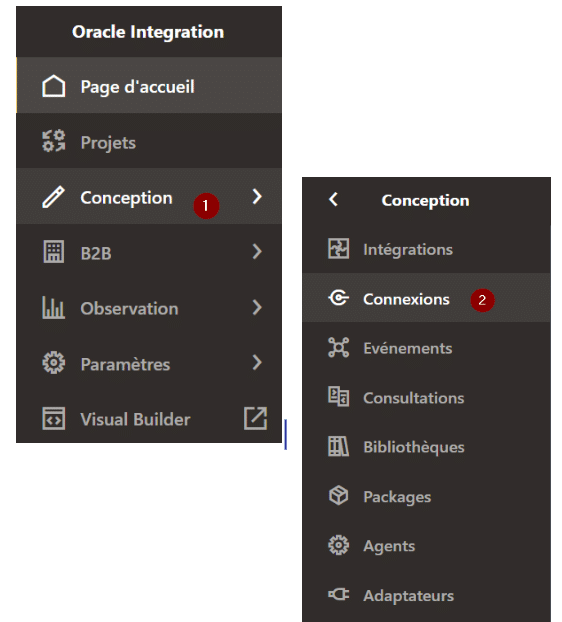Click the Paramètres gear icon
Viewport: 562px width, 622px height.
pyautogui.click(x=54, y=363)
